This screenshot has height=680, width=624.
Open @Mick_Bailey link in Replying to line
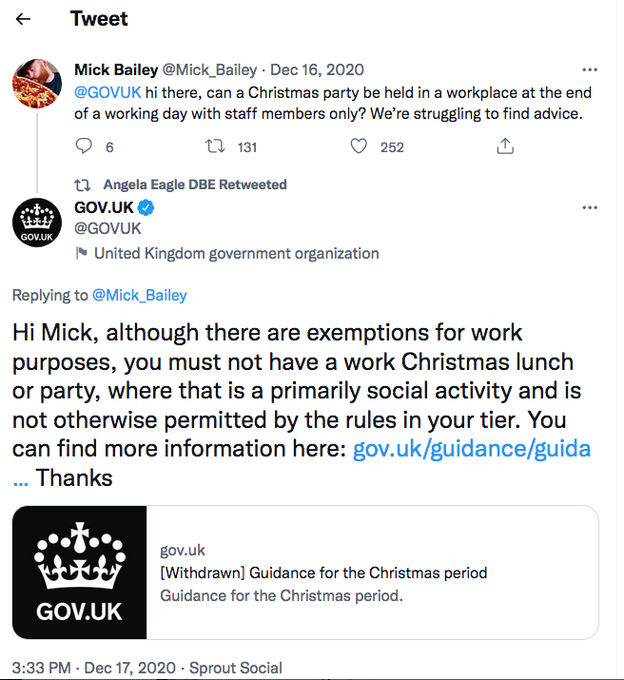(x=140, y=295)
